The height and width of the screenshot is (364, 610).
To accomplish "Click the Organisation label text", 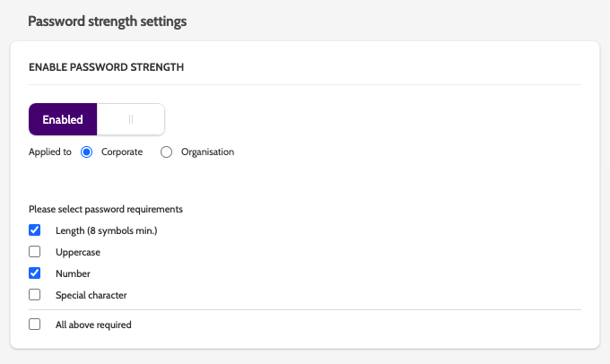I will pos(207,152).
